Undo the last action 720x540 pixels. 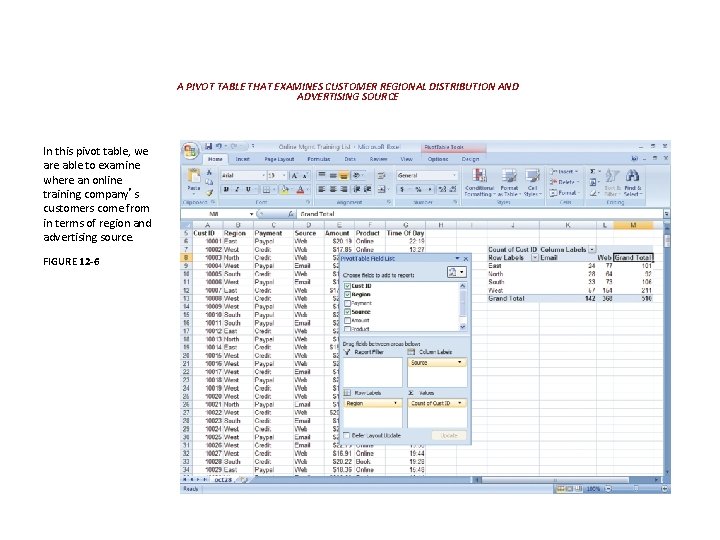point(219,146)
